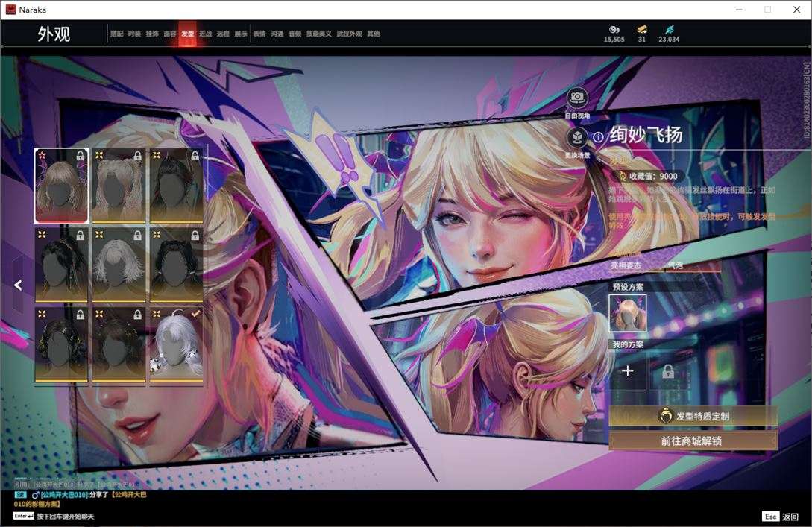812x527 pixels.
Task: Switch to the 沟通 tab
Action: (277, 34)
